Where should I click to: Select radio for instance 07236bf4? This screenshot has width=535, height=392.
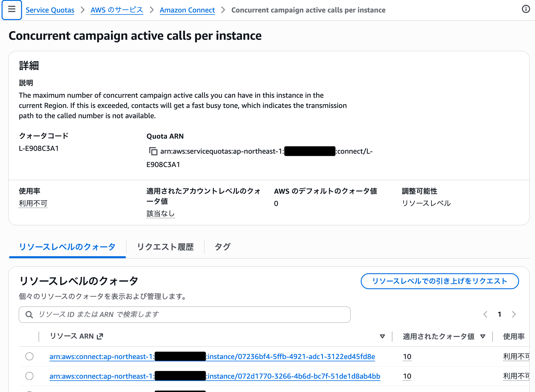[x=29, y=356]
